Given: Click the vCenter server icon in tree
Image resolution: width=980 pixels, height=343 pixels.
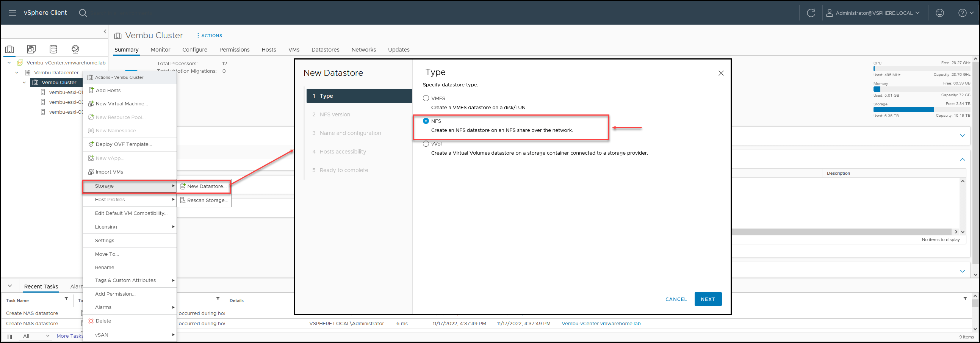Looking at the screenshot, I should pos(20,63).
